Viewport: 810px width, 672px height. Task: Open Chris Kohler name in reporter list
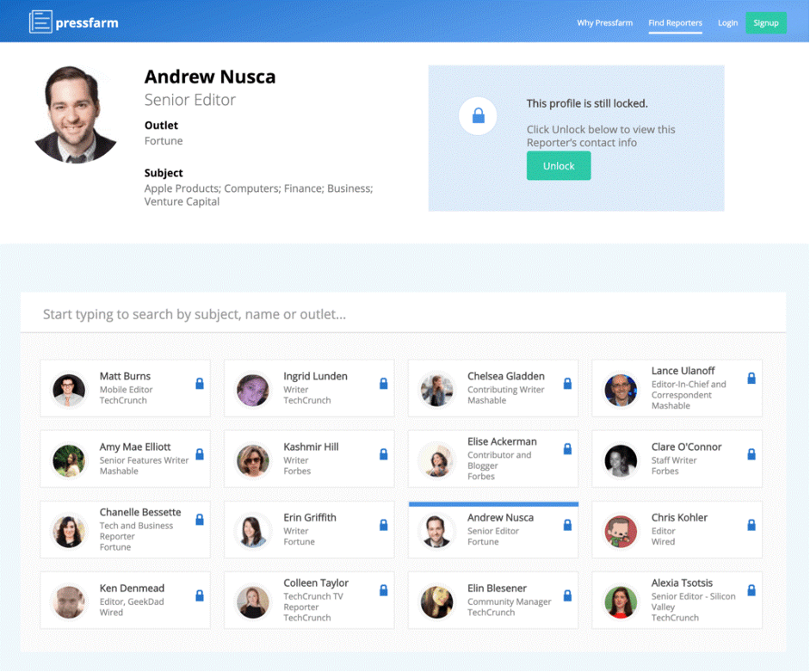[x=679, y=518]
